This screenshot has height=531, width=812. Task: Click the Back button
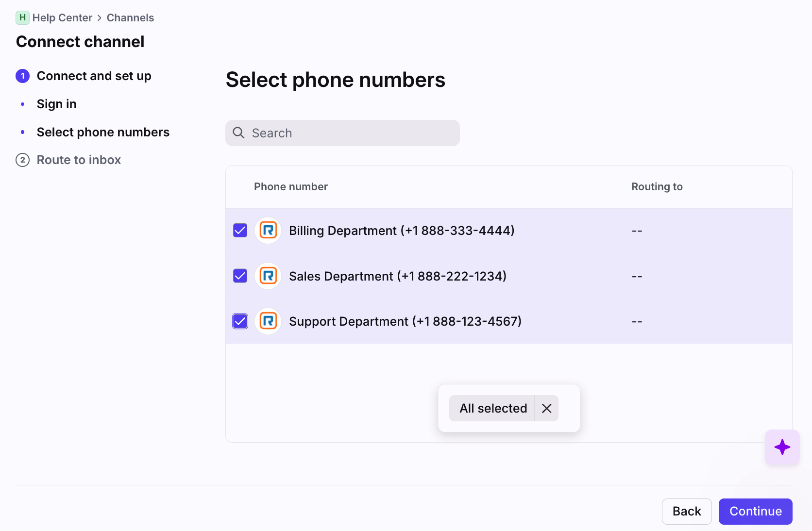click(x=686, y=511)
